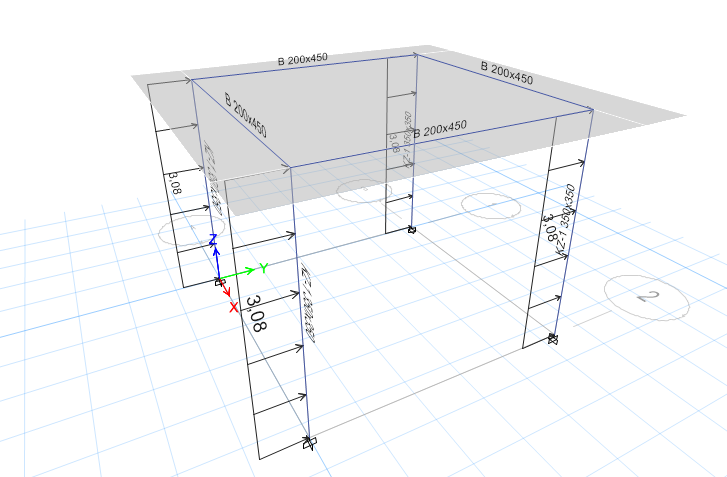Select the faded gray KZ-1 350x350 label on the slab

coord(408,139)
